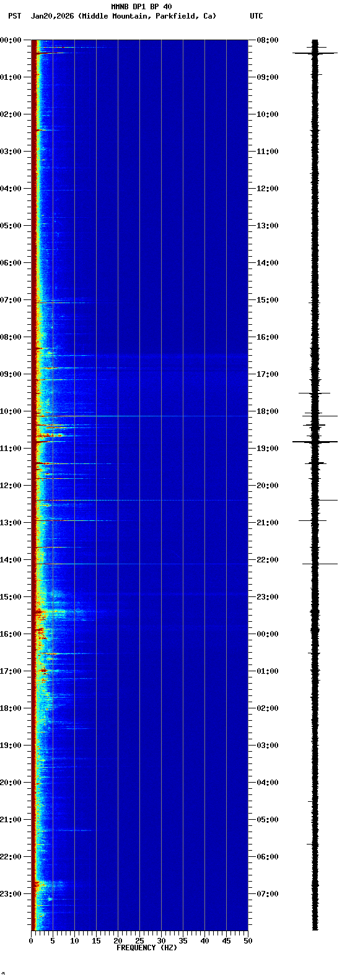Click the 45 Hz frequency tick label
Viewport: 342px width, 980px height.
pyautogui.click(x=226, y=941)
